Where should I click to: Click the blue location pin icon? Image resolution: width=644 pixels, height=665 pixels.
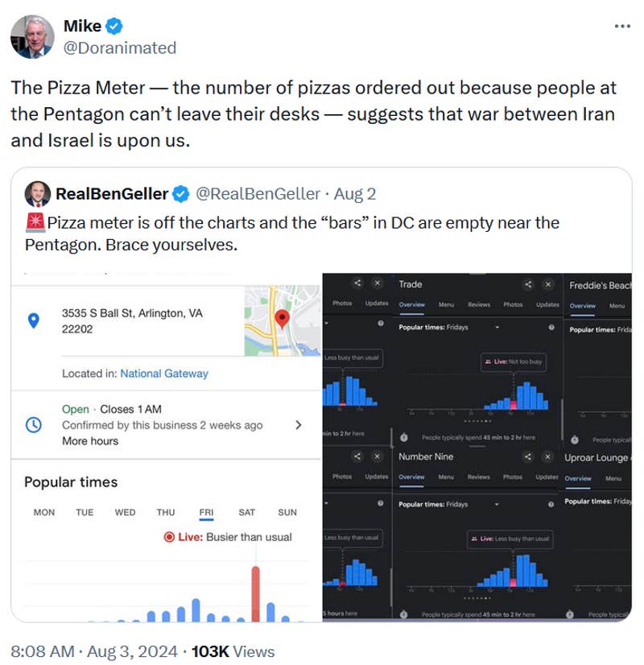(34, 320)
